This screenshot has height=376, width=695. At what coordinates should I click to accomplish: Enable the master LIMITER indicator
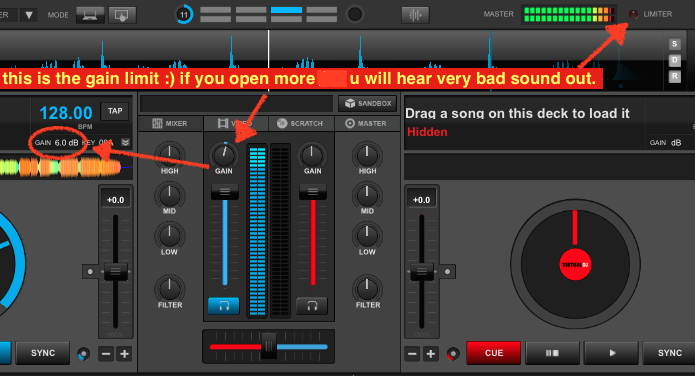click(x=633, y=14)
